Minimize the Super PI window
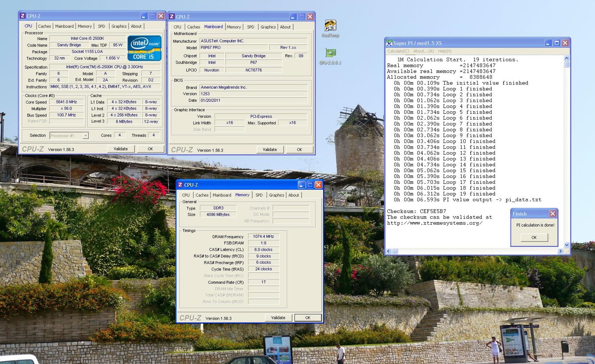Viewport: 595px width, 364px height. [548, 43]
